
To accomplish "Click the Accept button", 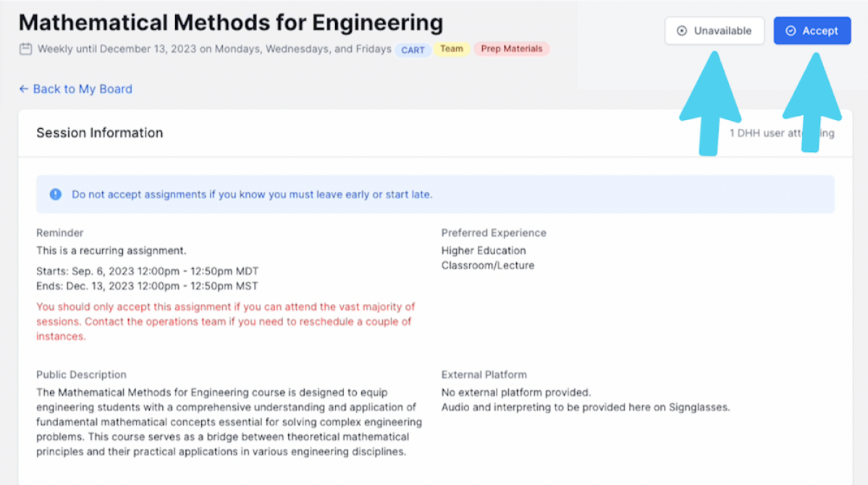I will [812, 31].
